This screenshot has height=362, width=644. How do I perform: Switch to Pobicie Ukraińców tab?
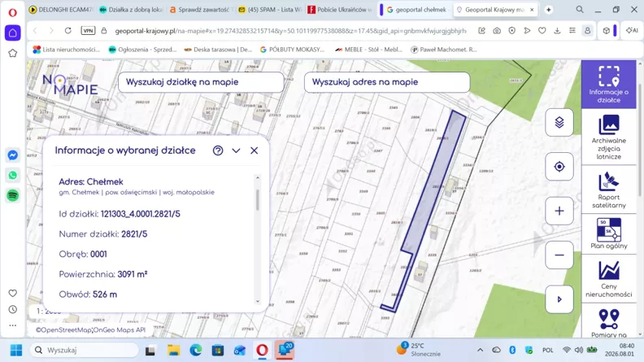click(x=341, y=10)
